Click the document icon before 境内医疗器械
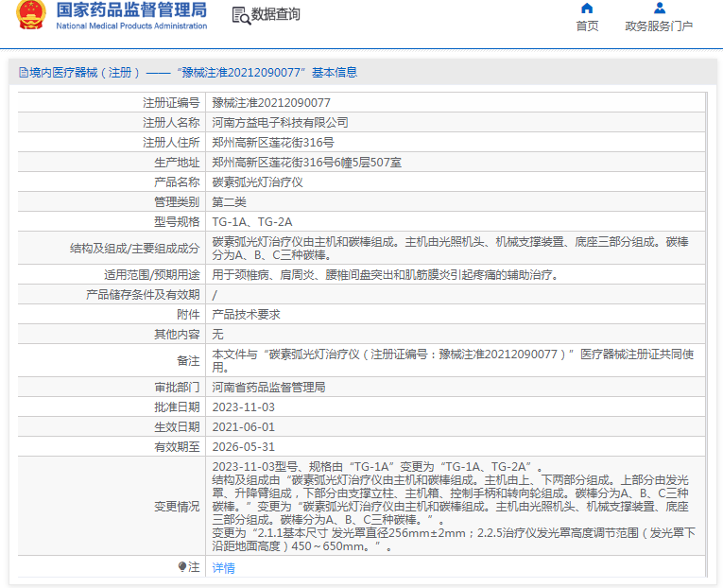723x588 pixels. tap(23, 73)
